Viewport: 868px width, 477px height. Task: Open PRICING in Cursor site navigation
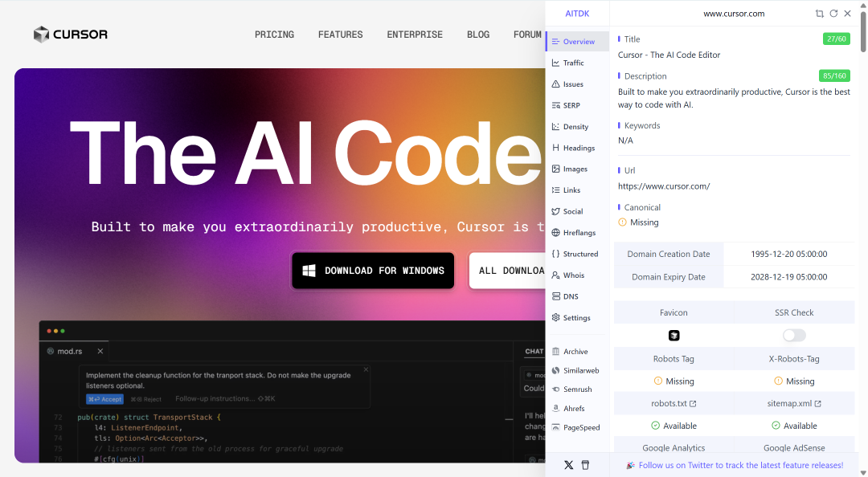pyautogui.click(x=274, y=35)
